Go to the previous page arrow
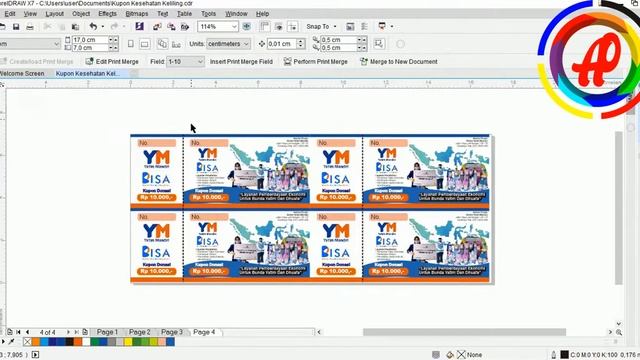The image size is (640, 360). point(28,332)
